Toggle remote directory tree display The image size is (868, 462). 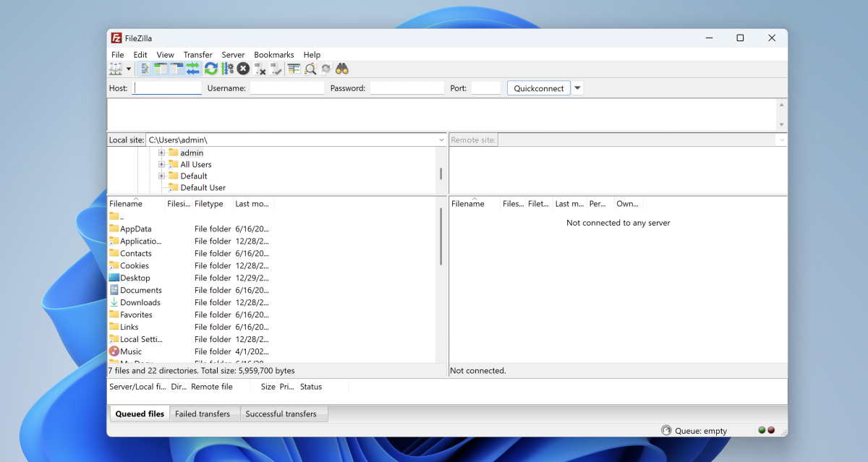[x=176, y=69]
